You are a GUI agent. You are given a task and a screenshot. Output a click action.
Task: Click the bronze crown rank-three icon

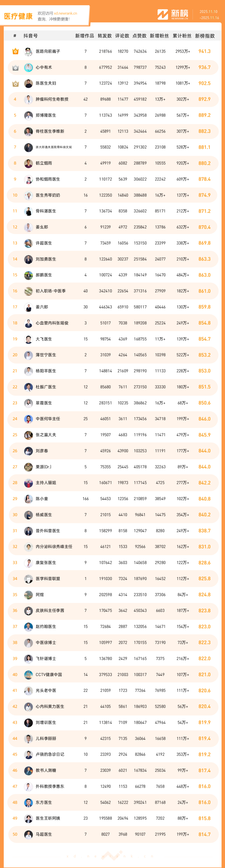pos(15,84)
